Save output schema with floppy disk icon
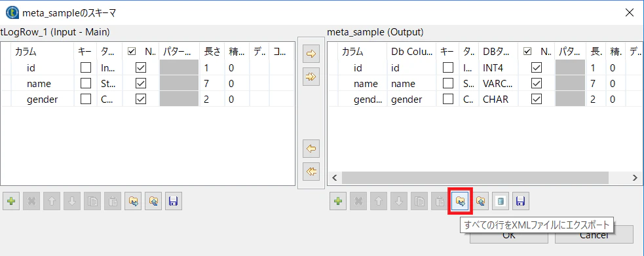The width and height of the screenshot is (644, 256). (x=520, y=202)
